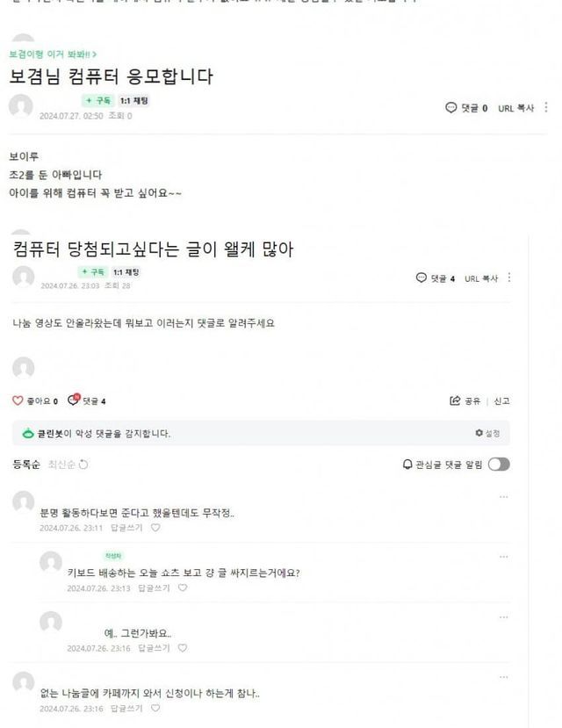
Task: Toggle 관심글 댓글 알림 switch
Action: click(499, 465)
